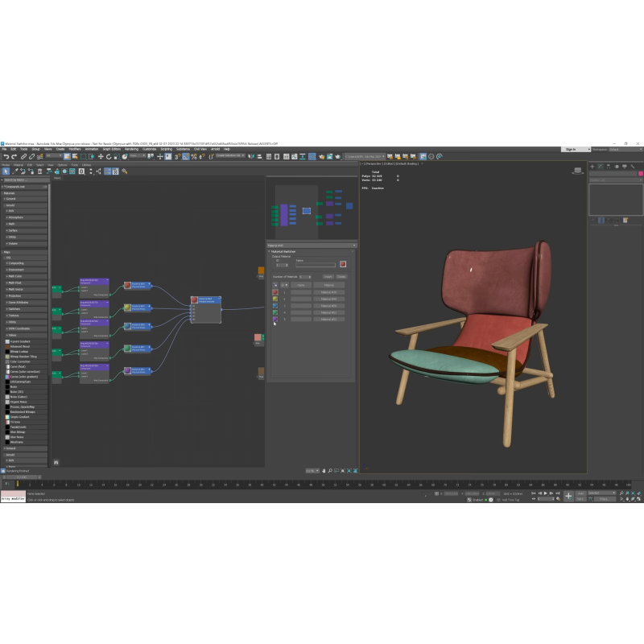Expand the Surface group in material browser
This screenshot has width=644, height=644.
point(14,230)
